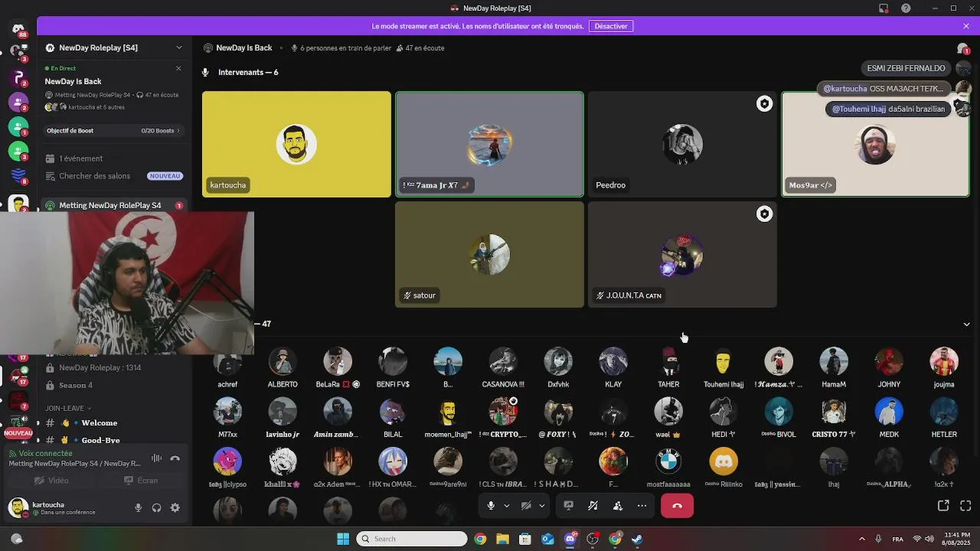980x551 pixels.
Task: Share your screen from call controls
Action: 568,506
